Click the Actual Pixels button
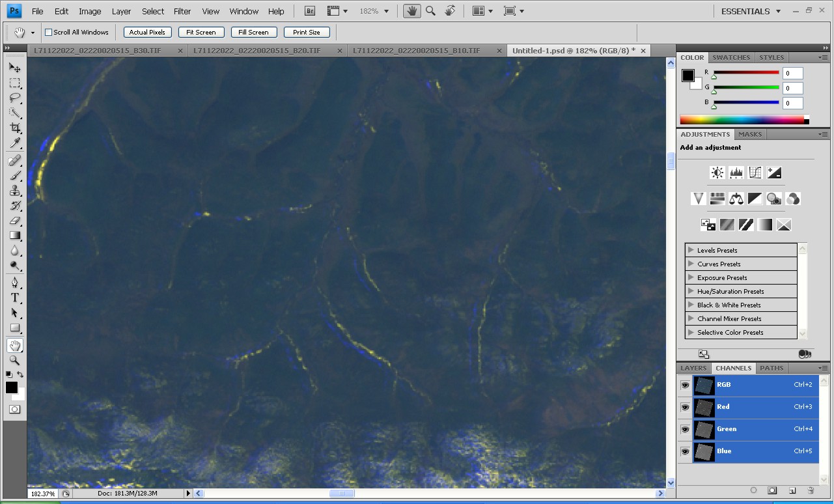The image size is (834, 504). pos(147,32)
